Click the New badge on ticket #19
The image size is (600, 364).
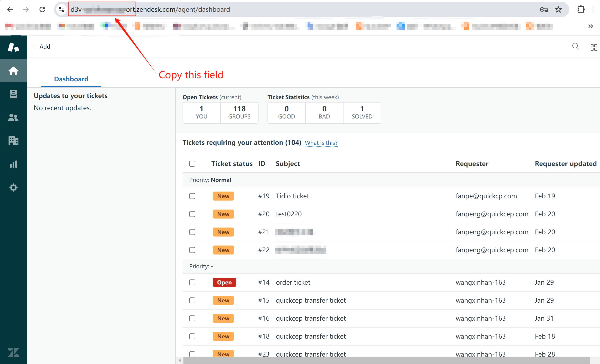(x=223, y=196)
